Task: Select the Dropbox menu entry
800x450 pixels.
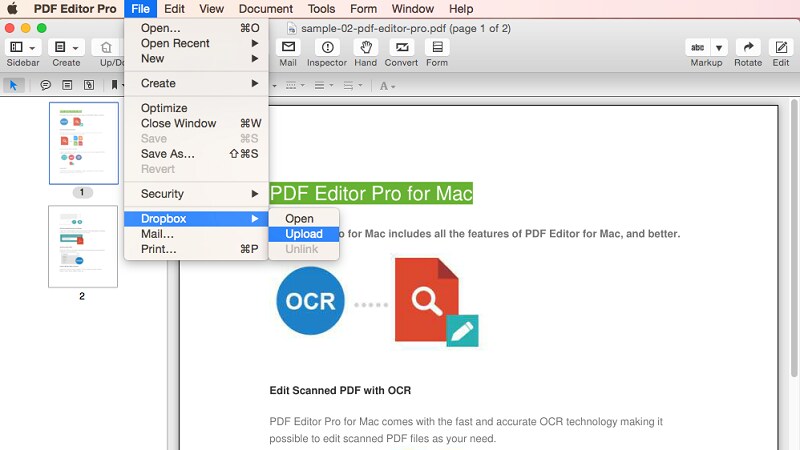Action: pos(196,219)
